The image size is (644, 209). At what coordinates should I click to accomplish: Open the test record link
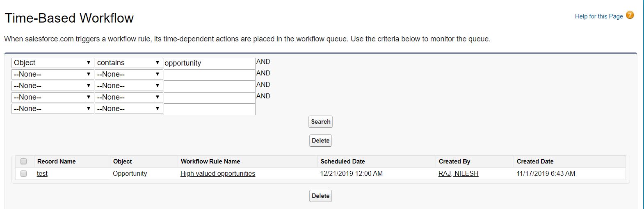coord(42,174)
